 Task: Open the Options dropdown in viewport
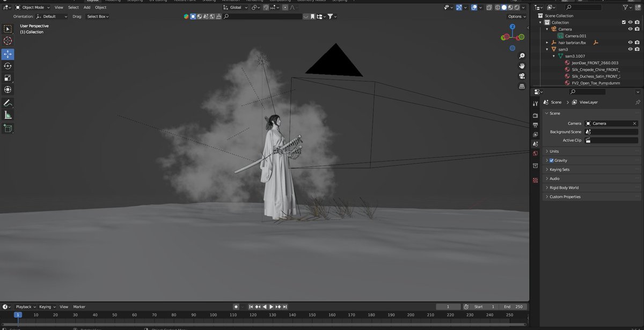(x=516, y=17)
